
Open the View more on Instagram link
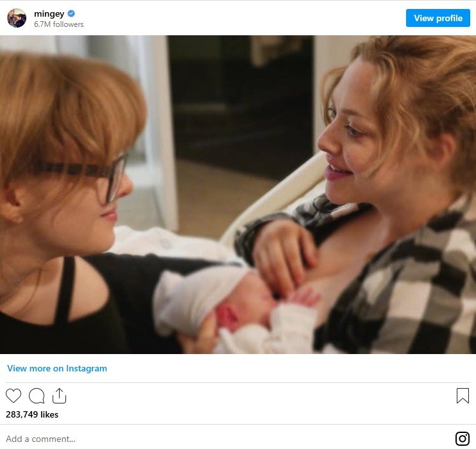[x=57, y=369]
